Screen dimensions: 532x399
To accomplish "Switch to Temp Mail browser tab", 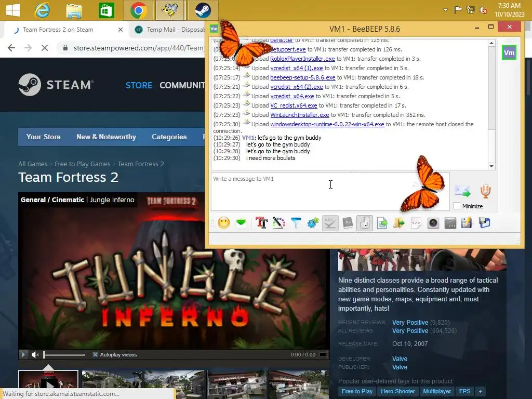I will pos(170,30).
